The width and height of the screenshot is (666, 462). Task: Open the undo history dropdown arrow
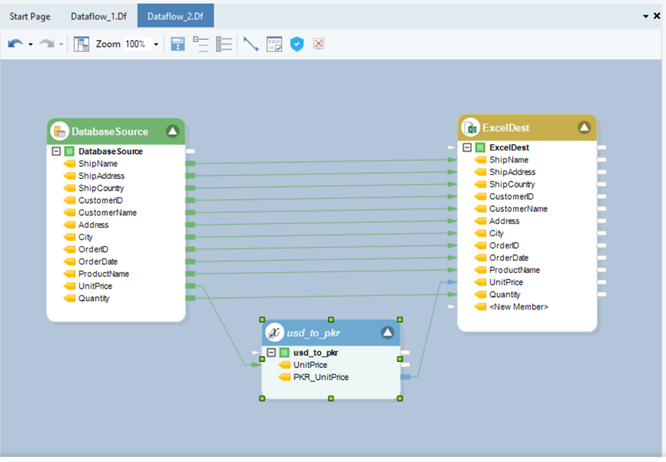click(30, 45)
